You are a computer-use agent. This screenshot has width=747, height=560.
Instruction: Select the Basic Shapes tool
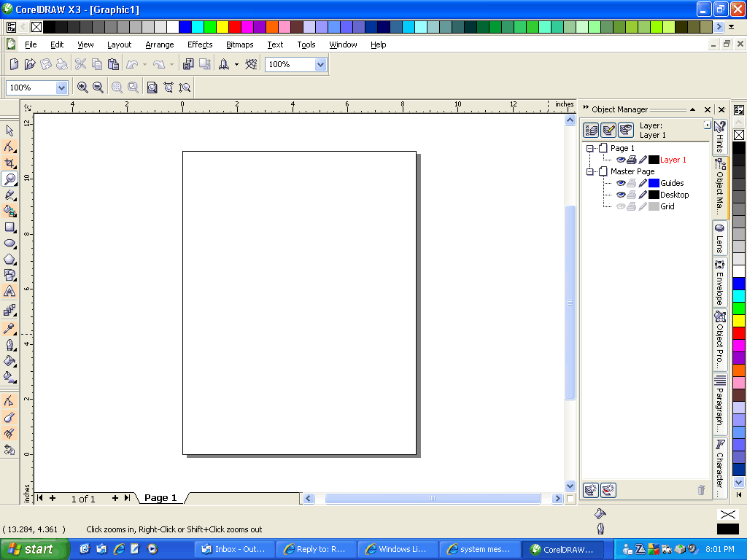point(9,275)
